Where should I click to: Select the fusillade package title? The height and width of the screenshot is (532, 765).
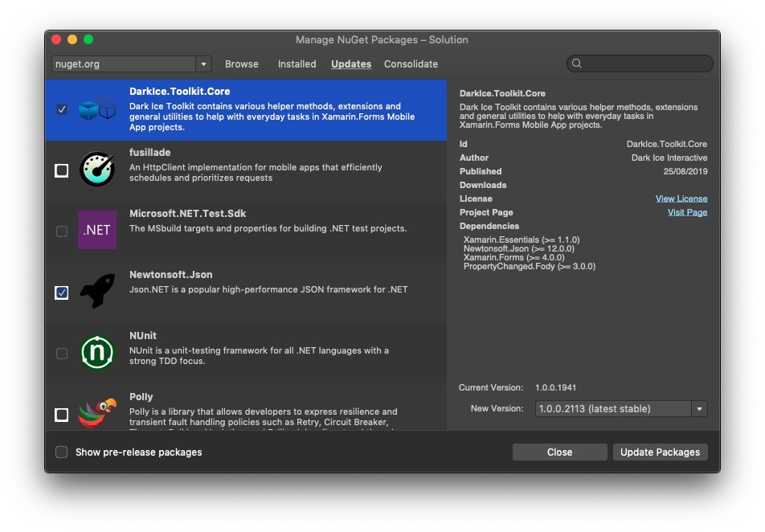click(149, 152)
